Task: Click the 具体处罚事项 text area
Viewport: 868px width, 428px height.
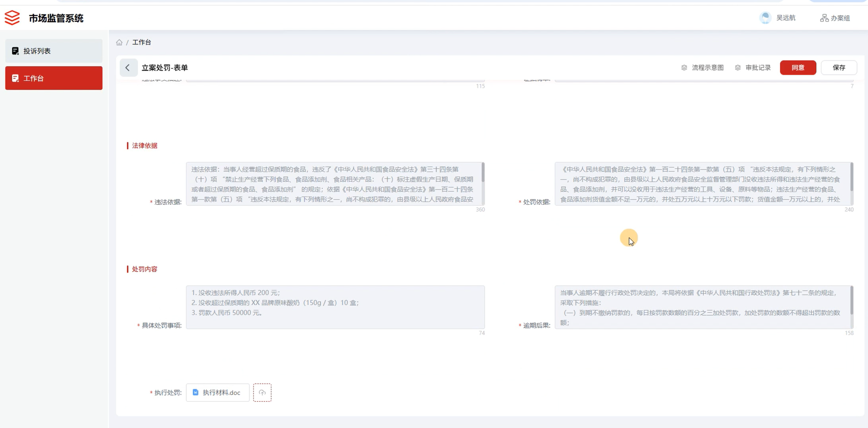Action: coord(335,307)
